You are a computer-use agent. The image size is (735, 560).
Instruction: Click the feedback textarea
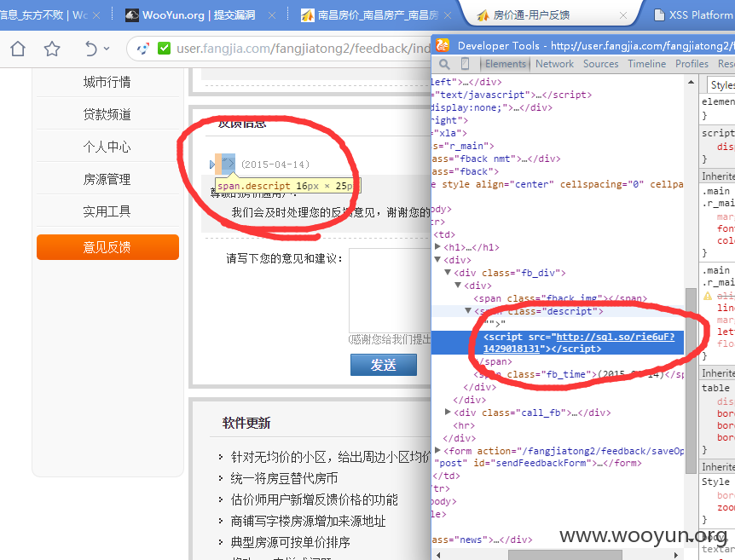click(x=390, y=291)
